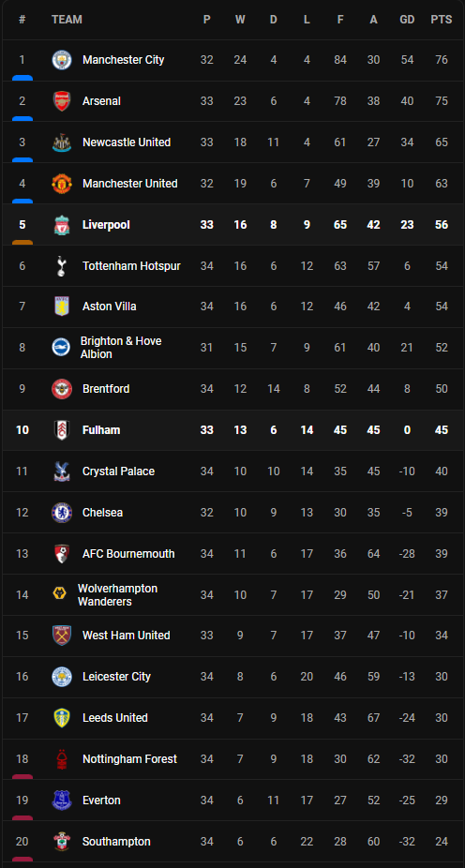Viewport: 465px width, 868px height.
Task: Click the Arsenal club crest
Action: click(x=62, y=101)
